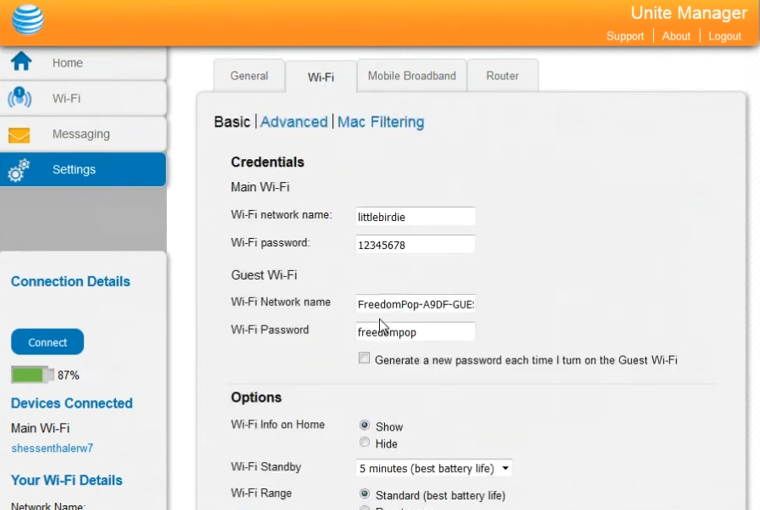Click the 87% battery percentage text
The width and height of the screenshot is (760, 510).
pyautogui.click(x=68, y=375)
